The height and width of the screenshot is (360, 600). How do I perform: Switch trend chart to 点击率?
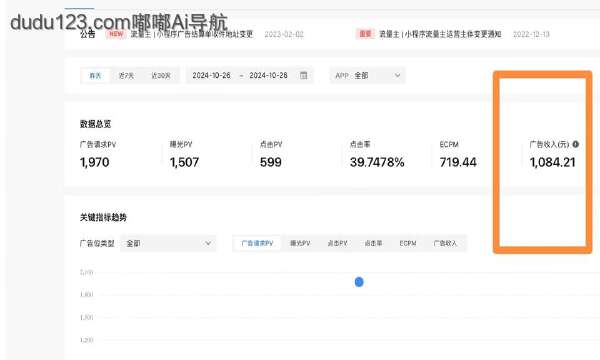pyautogui.click(x=373, y=243)
